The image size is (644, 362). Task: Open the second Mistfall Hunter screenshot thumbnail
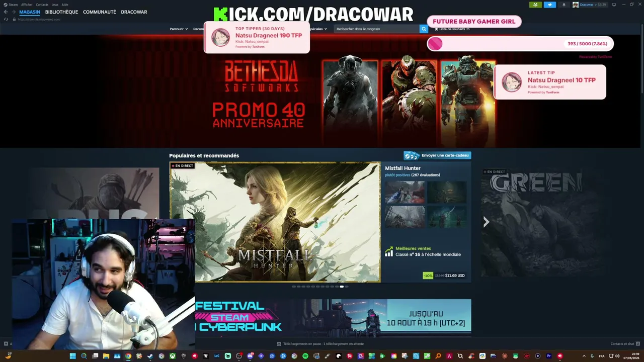[447, 193]
